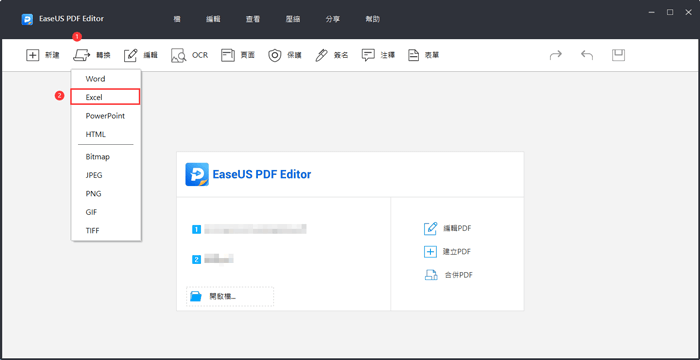The width and height of the screenshot is (700, 360).
Task: Open the Comment (注釋) tool
Action: [x=378, y=55]
